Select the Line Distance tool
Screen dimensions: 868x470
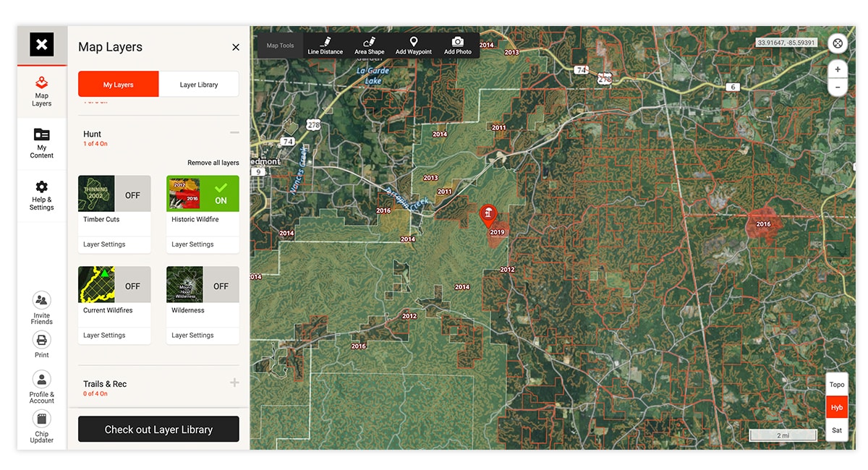tap(325, 46)
